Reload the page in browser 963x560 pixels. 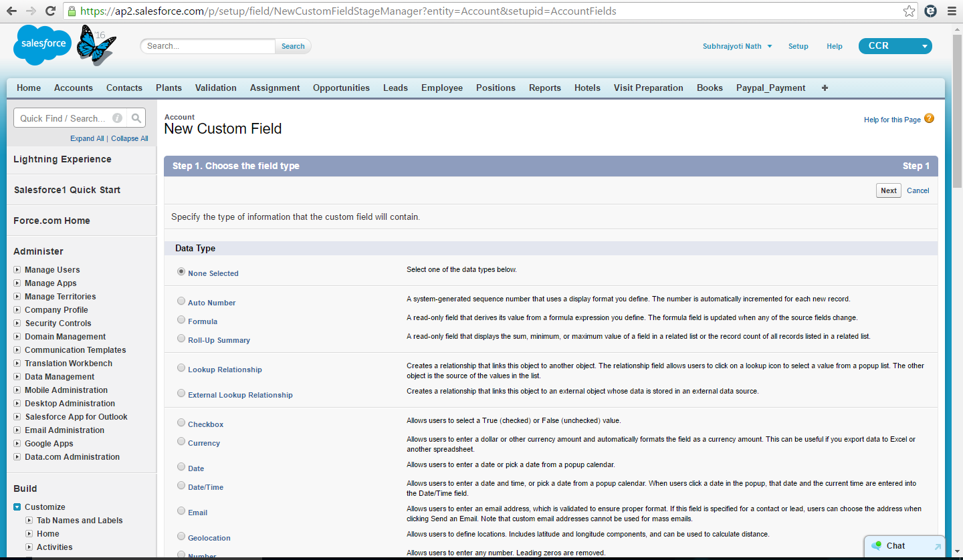tap(50, 11)
